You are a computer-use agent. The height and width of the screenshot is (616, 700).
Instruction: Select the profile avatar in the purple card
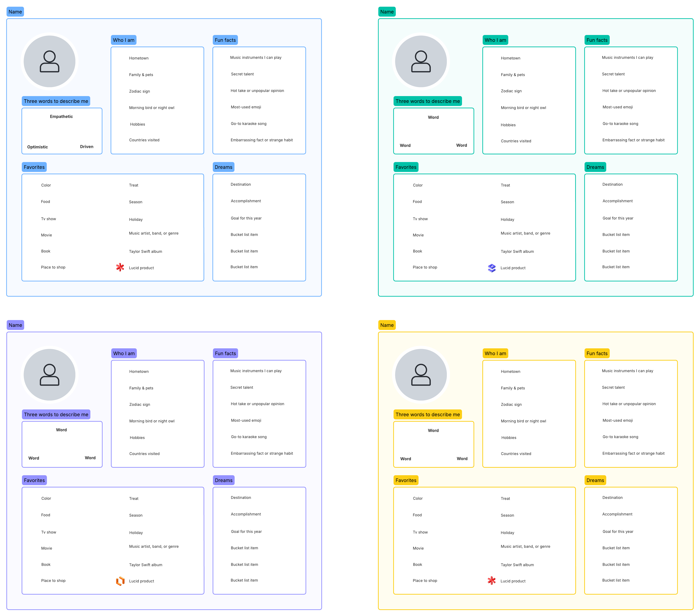tap(49, 375)
